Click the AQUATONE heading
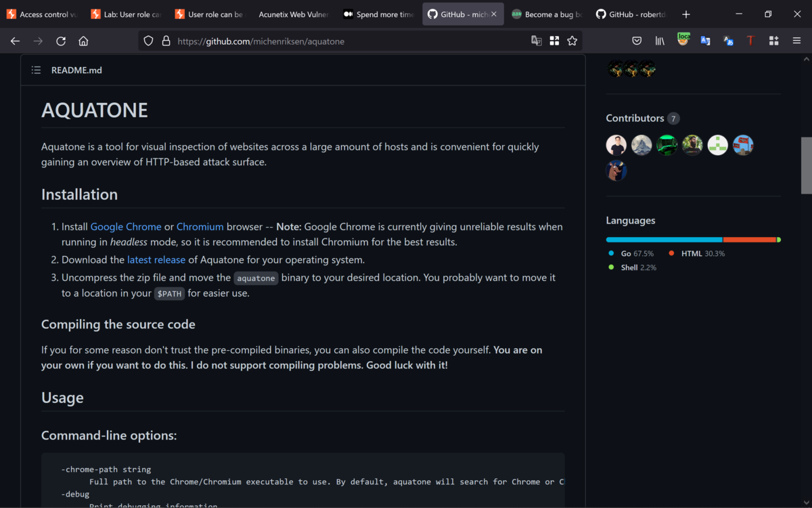The width and height of the screenshot is (812, 508). pyautogui.click(x=95, y=110)
